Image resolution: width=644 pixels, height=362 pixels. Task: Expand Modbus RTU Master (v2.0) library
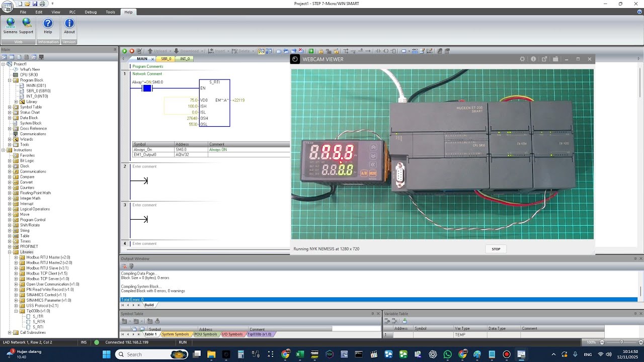coord(16,257)
